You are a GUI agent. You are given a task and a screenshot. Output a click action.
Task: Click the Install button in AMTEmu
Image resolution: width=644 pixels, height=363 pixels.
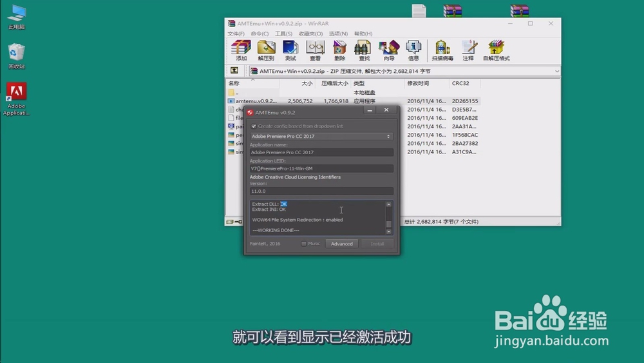(x=377, y=244)
